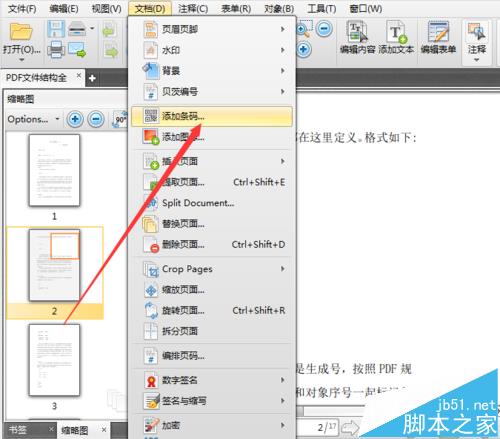The image size is (500, 439).
Task: Choose 替换页面 menu item
Action: (212, 224)
